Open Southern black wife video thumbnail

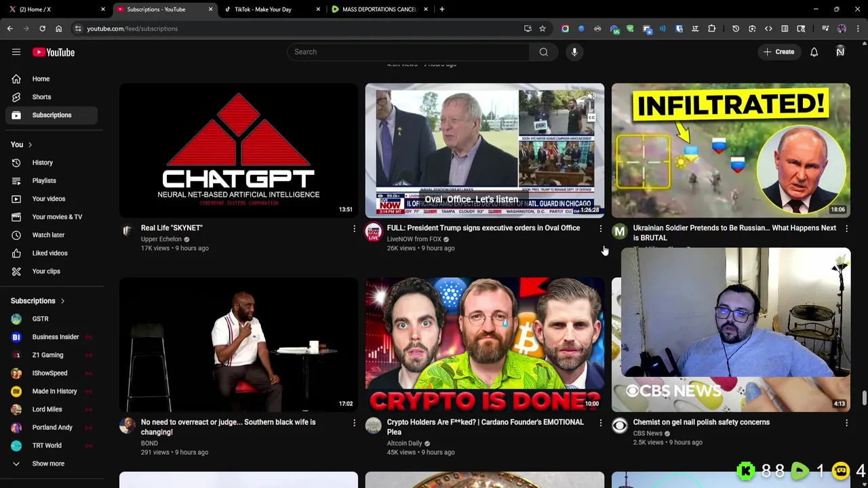pos(239,344)
